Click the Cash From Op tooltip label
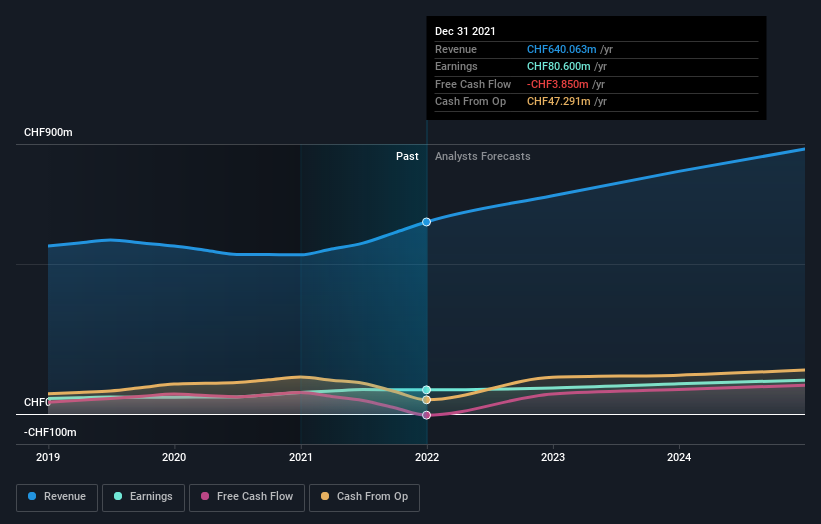 pyautogui.click(x=471, y=102)
